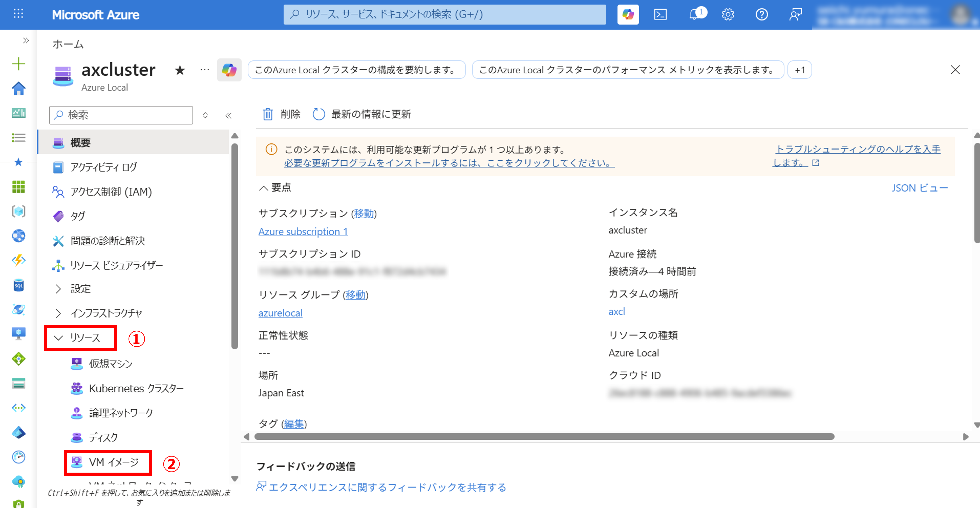Open Function App lightning icon
This screenshot has width=980, height=508.
(x=18, y=260)
